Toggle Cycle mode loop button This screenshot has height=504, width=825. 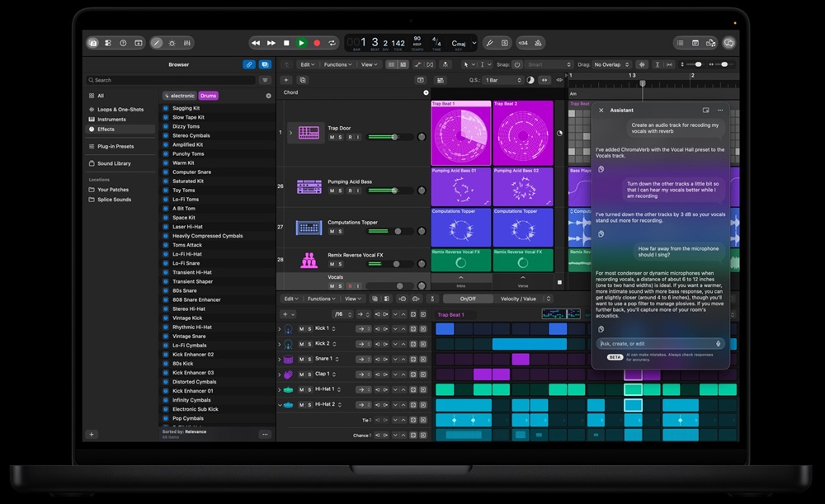pos(332,43)
